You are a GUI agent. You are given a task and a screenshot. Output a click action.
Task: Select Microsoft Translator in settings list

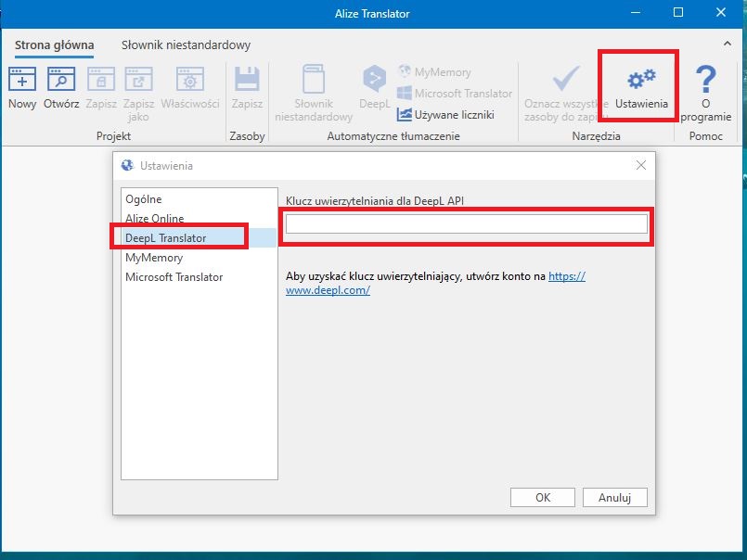point(200,277)
